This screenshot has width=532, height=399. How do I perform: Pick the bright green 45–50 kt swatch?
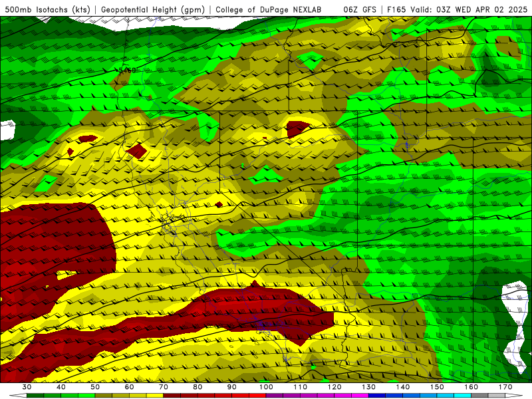[86, 396]
